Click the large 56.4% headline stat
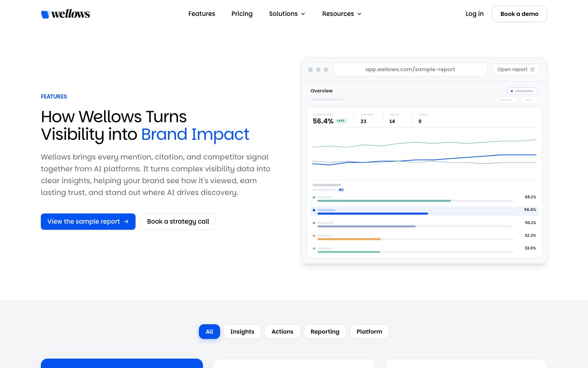 click(323, 121)
